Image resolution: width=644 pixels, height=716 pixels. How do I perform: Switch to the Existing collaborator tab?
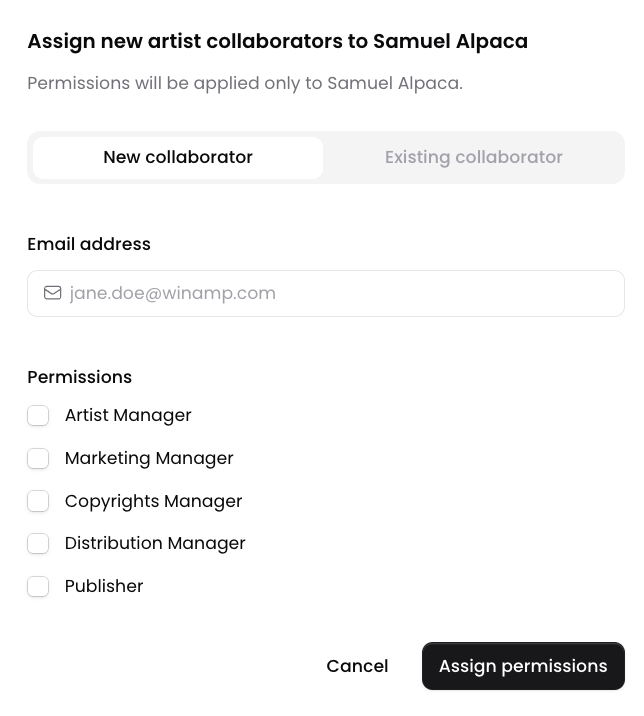point(474,158)
